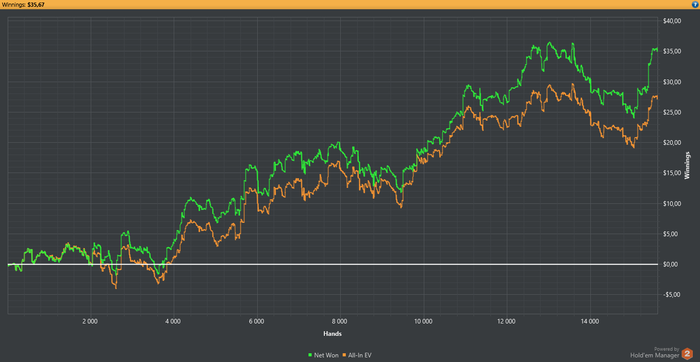700x362 pixels.
Task: Click the $30,00 axis label
Action: [672, 82]
